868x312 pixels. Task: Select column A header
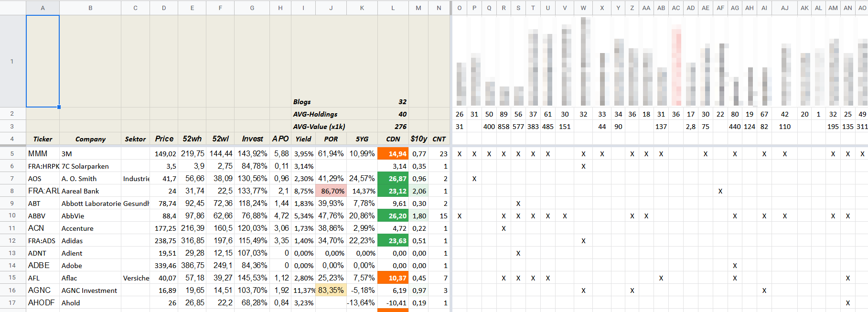43,8
